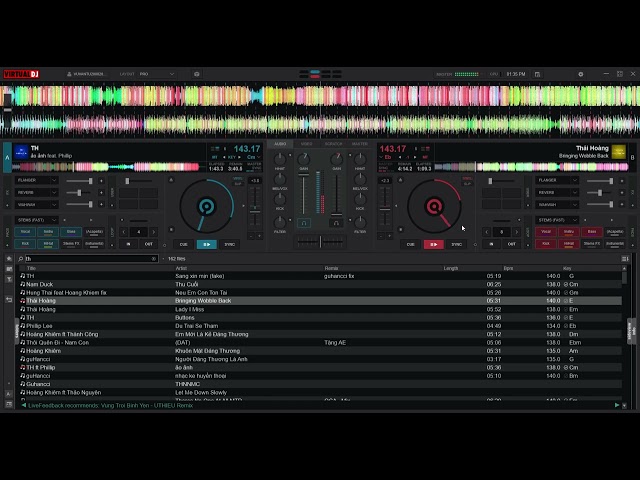Toggle Kick stem pad on deck A

(x=25, y=244)
